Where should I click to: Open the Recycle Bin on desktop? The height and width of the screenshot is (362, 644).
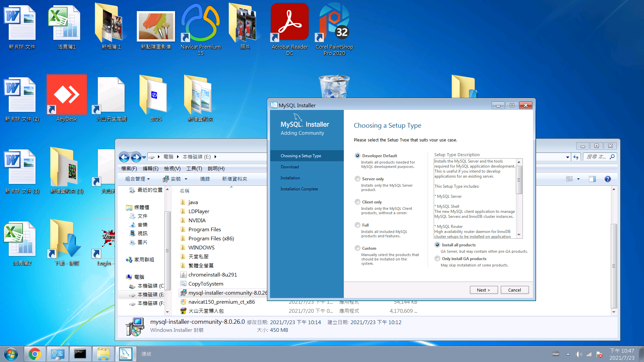coord(334,86)
